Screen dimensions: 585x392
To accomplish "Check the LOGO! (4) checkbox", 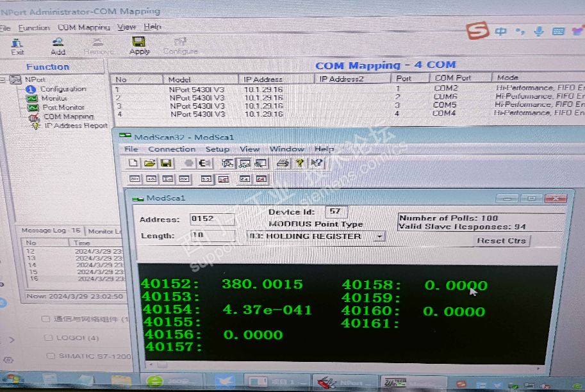I will [48, 338].
